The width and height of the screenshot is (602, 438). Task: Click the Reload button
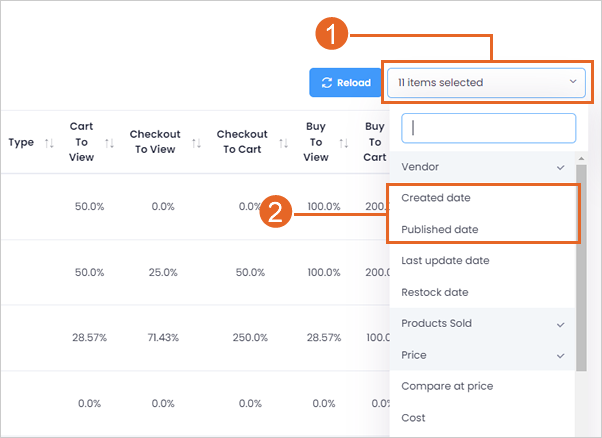(346, 83)
